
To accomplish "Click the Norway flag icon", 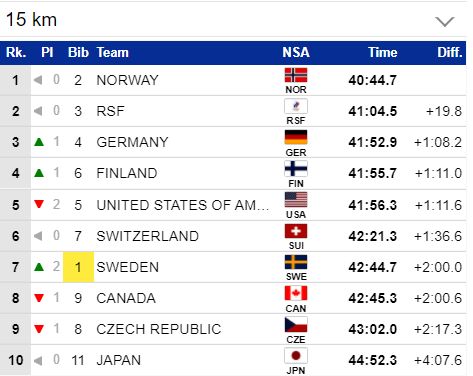I will point(296,75).
